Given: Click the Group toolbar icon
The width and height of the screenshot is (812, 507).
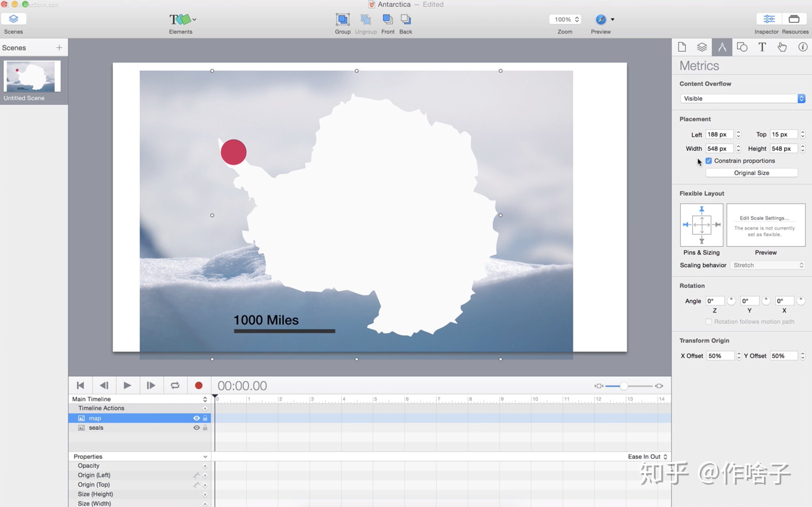Looking at the screenshot, I should pos(342,19).
